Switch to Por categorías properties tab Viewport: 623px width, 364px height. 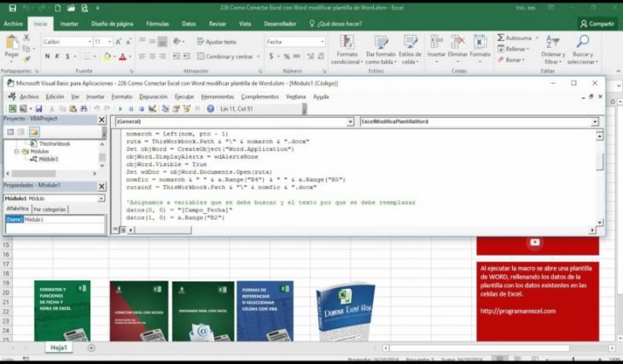[49, 209]
